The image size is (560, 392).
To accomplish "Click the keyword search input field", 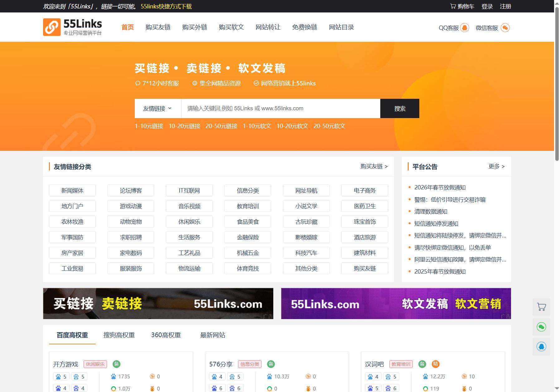I will (x=281, y=108).
